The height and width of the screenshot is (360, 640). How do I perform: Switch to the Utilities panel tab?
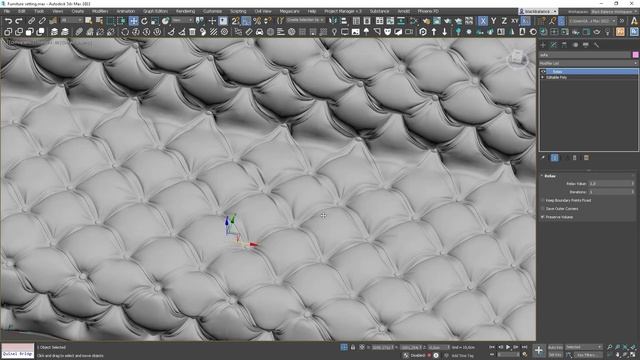pos(596,45)
